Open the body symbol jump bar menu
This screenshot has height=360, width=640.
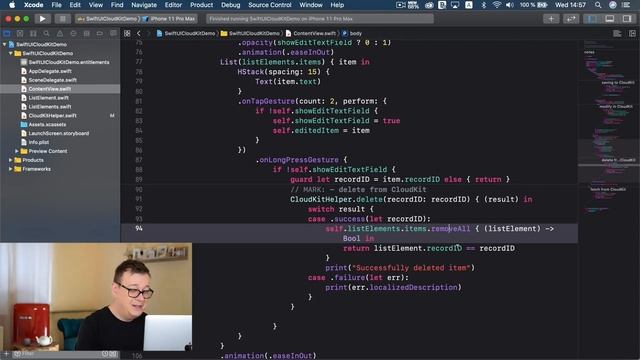(352, 33)
